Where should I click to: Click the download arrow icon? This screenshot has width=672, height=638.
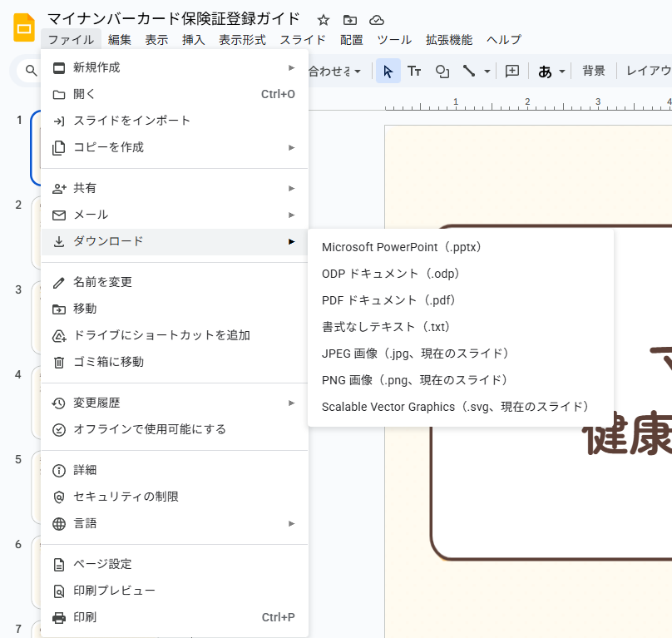click(x=59, y=242)
